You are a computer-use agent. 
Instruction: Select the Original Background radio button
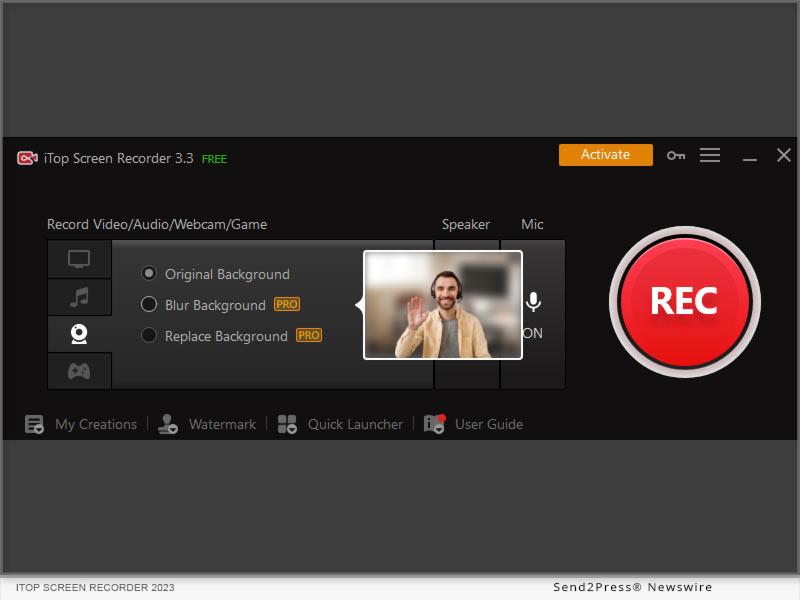(x=149, y=273)
